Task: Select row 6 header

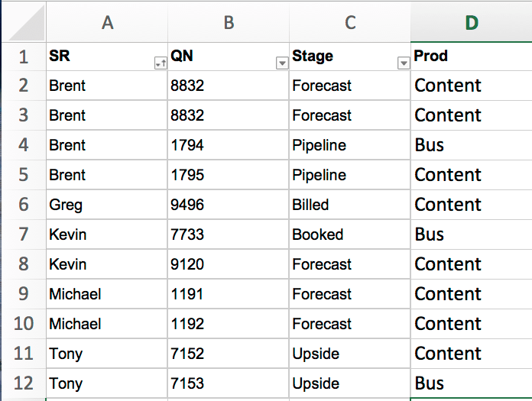Action: coord(24,205)
